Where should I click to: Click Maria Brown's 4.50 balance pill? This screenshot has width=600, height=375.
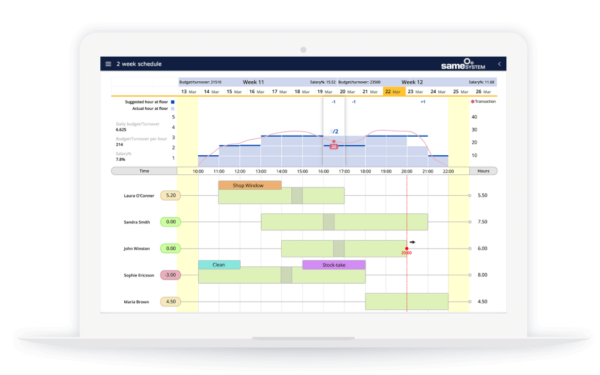[x=170, y=302]
